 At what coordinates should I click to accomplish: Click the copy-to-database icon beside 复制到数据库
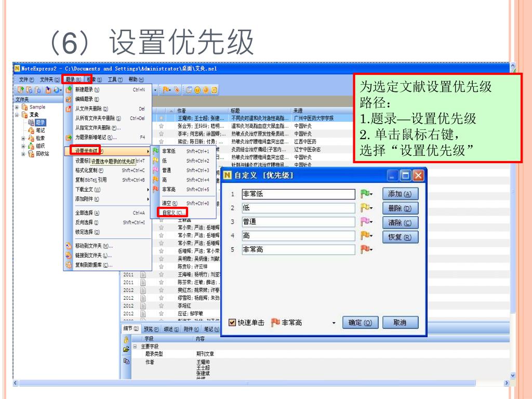[x=69, y=265]
